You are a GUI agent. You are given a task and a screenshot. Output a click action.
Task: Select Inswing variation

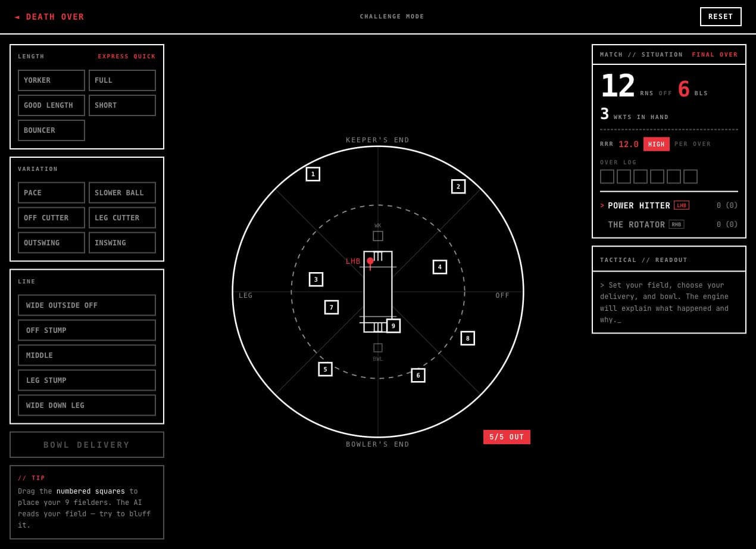coord(122,243)
